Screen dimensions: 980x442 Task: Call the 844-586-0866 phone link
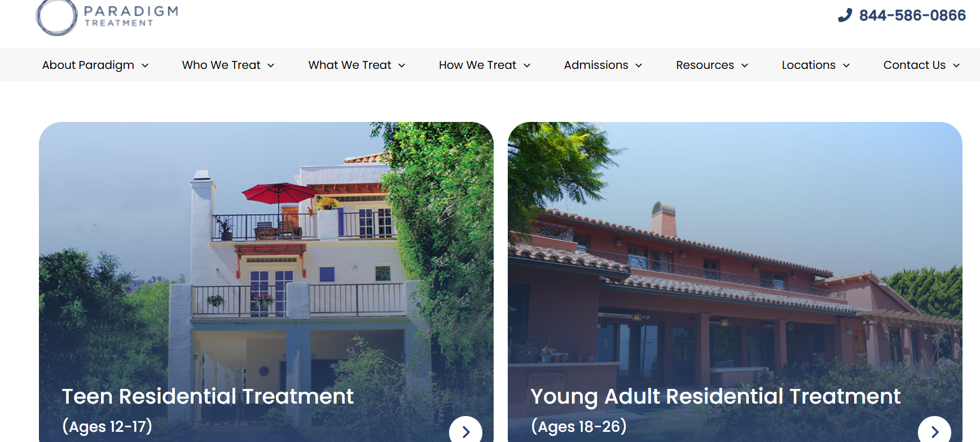pyautogui.click(x=912, y=15)
